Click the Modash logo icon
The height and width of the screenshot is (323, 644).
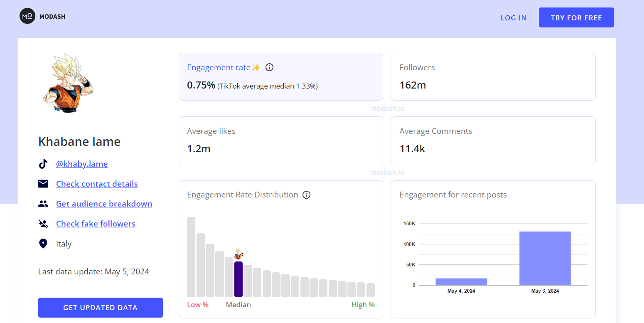coord(27,16)
